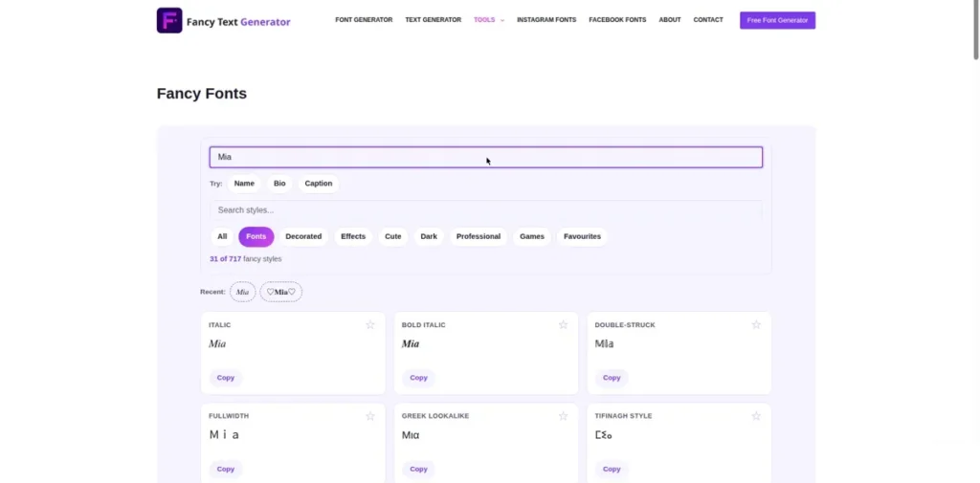Click the italic Mia preview text
Screen dimensions: 980x483
tap(217, 343)
